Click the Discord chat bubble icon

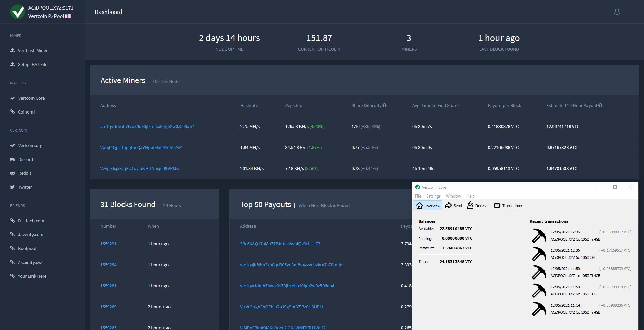(x=13, y=159)
